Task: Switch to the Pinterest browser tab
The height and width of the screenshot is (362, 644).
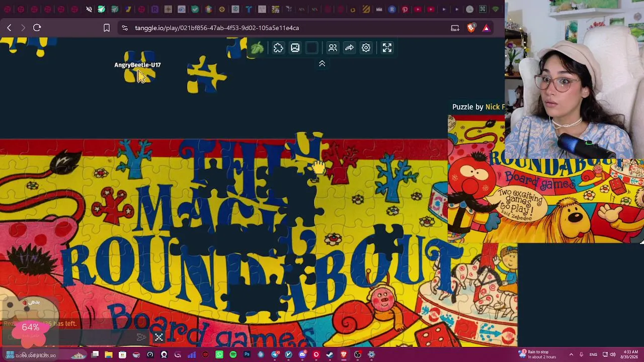Action: tap(405, 9)
